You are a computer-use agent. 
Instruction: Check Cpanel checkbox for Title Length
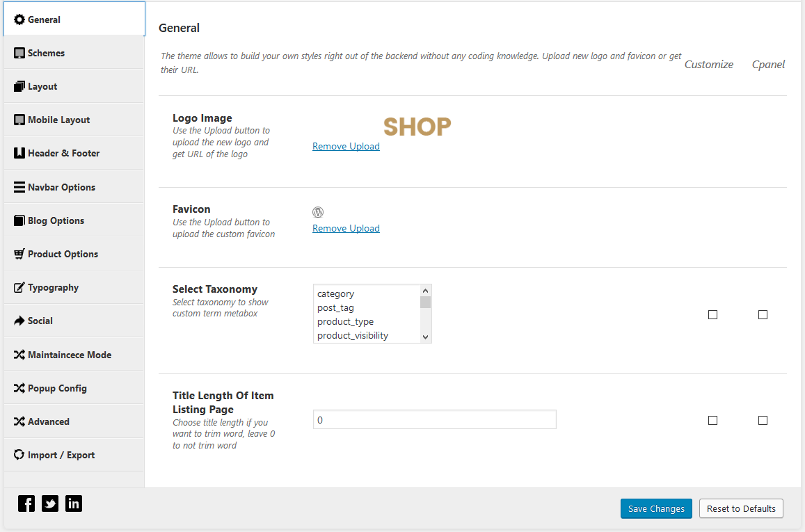click(x=763, y=420)
